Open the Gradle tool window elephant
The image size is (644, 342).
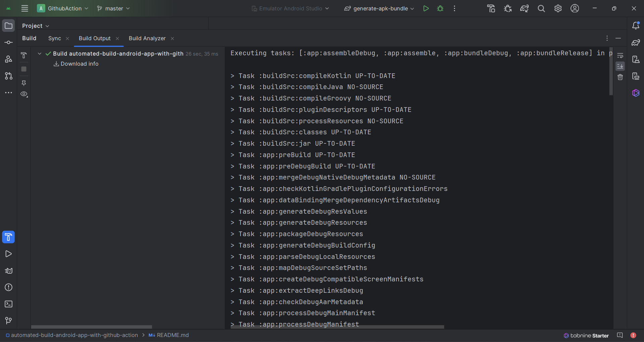click(636, 43)
